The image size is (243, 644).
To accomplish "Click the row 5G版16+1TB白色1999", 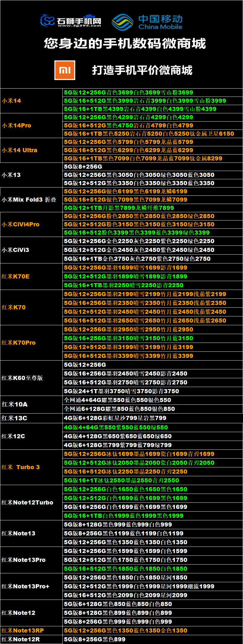I will 153,516.
